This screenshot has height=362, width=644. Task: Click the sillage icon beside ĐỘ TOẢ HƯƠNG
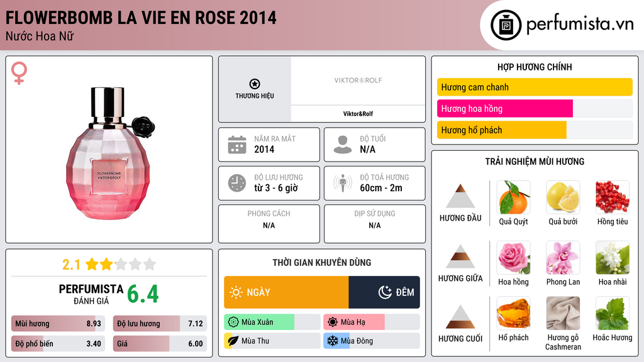pyautogui.click(x=343, y=183)
